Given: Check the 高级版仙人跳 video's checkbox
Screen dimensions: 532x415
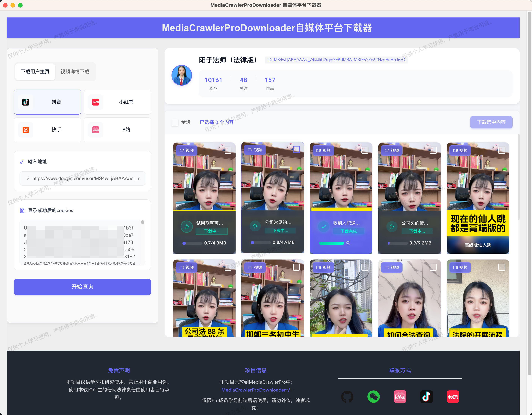Looking at the screenshot, I should tap(502, 150).
